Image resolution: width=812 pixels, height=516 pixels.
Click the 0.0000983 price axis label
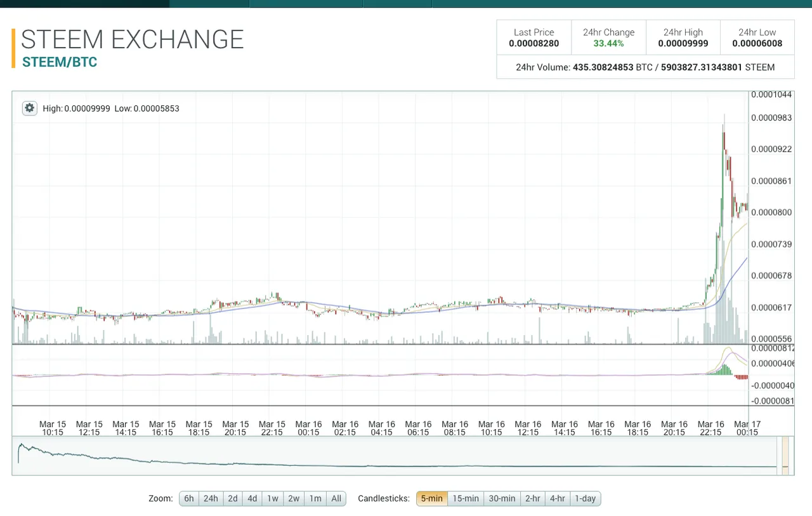[771, 118]
